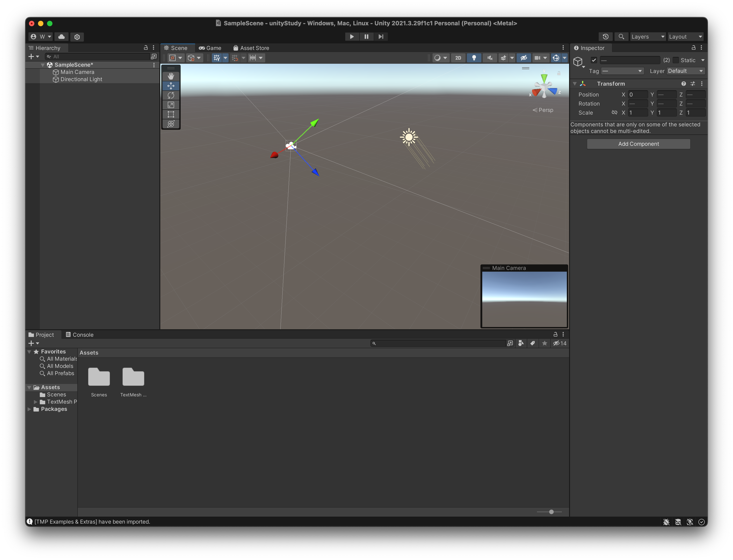The width and height of the screenshot is (733, 560).
Task: Open the Layout dropdown
Action: tap(686, 37)
